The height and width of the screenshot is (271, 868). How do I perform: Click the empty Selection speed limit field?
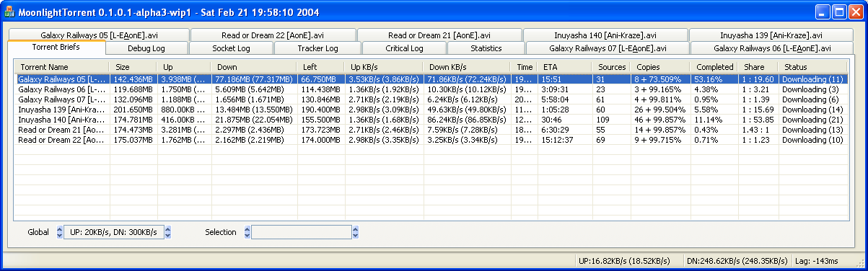pos(302,232)
